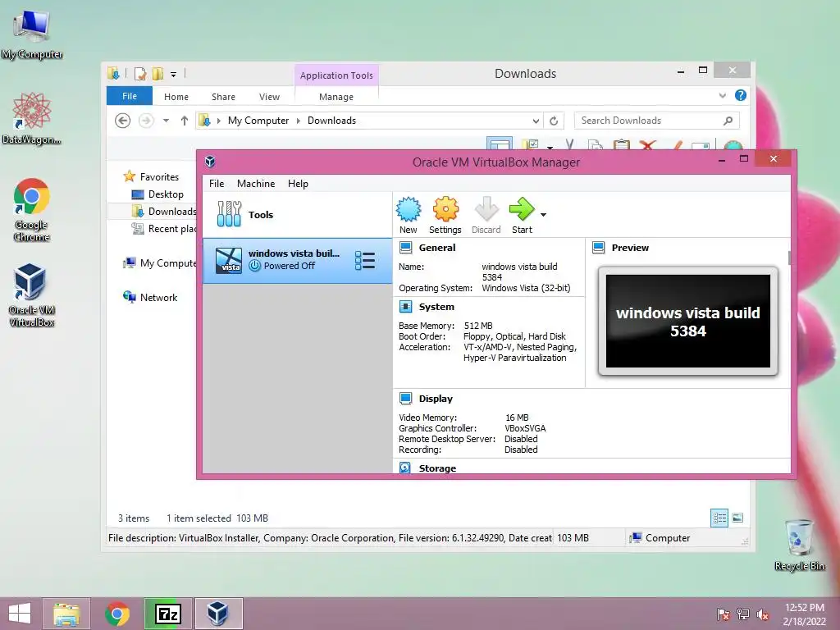Viewport: 840px width, 630px height.
Task: Click the New machine icon in VirtualBox
Action: 409,209
